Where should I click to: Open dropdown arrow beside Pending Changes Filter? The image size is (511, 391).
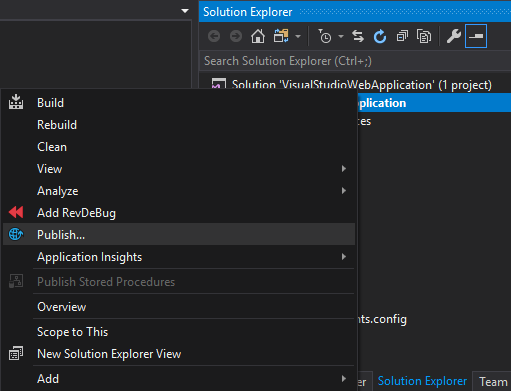click(341, 36)
